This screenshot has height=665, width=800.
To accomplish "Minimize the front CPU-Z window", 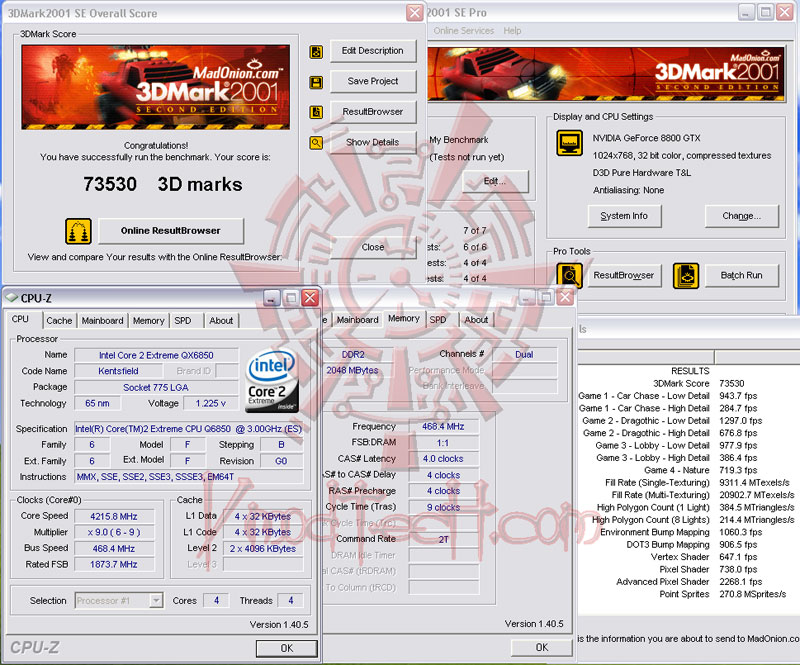I will pyautogui.click(x=271, y=298).
